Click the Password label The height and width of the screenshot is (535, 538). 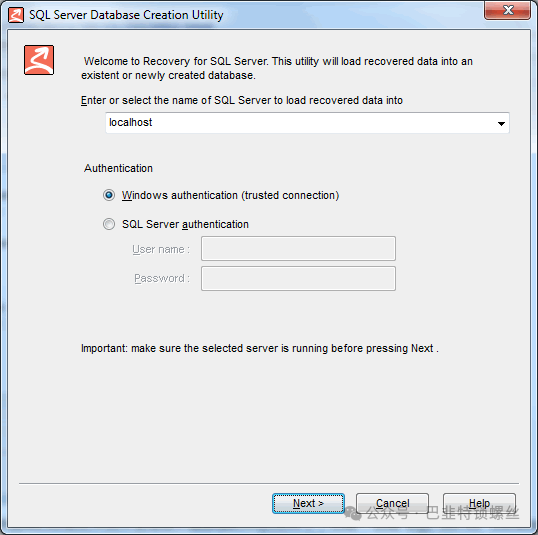(x=162, y=278)
